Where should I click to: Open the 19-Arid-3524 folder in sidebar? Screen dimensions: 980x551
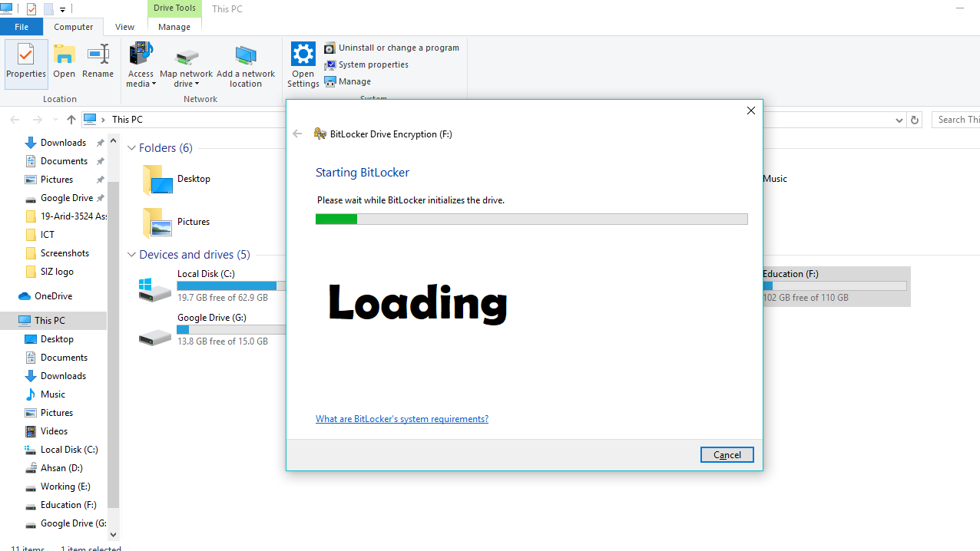click(x=66, y=216)
